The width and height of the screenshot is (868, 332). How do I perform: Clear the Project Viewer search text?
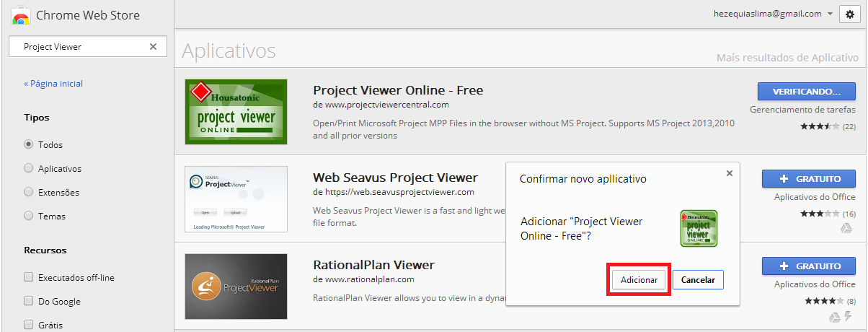point(153,46)
